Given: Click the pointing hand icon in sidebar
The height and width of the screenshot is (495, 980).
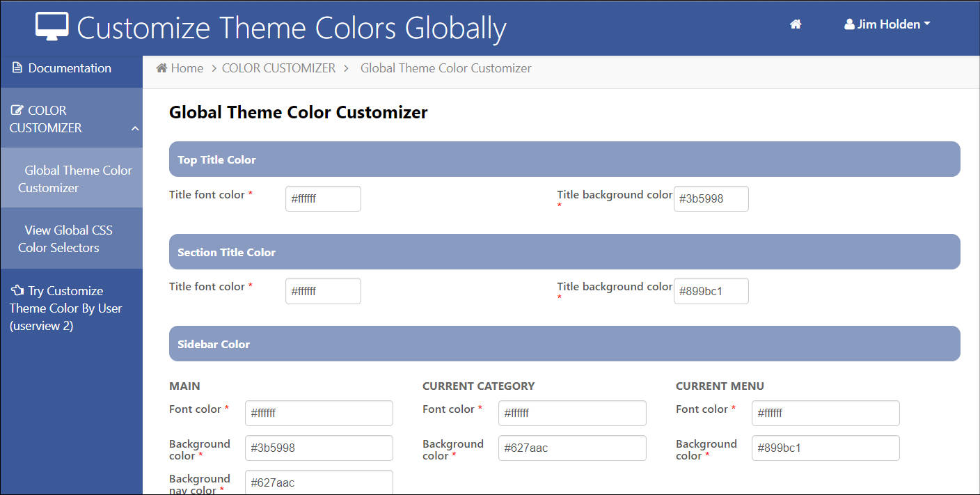Looking at the screenshot, I should tap(17, 291).
